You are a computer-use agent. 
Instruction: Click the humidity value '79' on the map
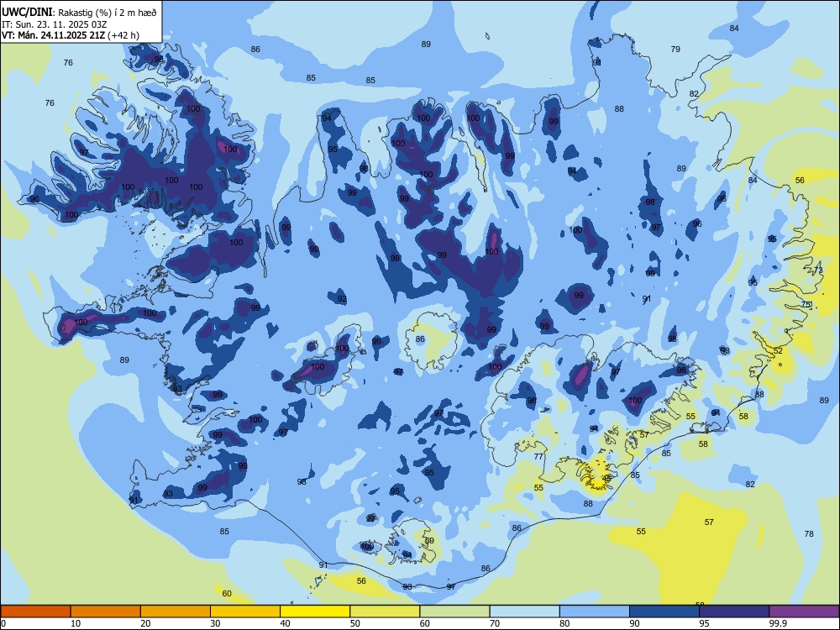coord(675,50)
